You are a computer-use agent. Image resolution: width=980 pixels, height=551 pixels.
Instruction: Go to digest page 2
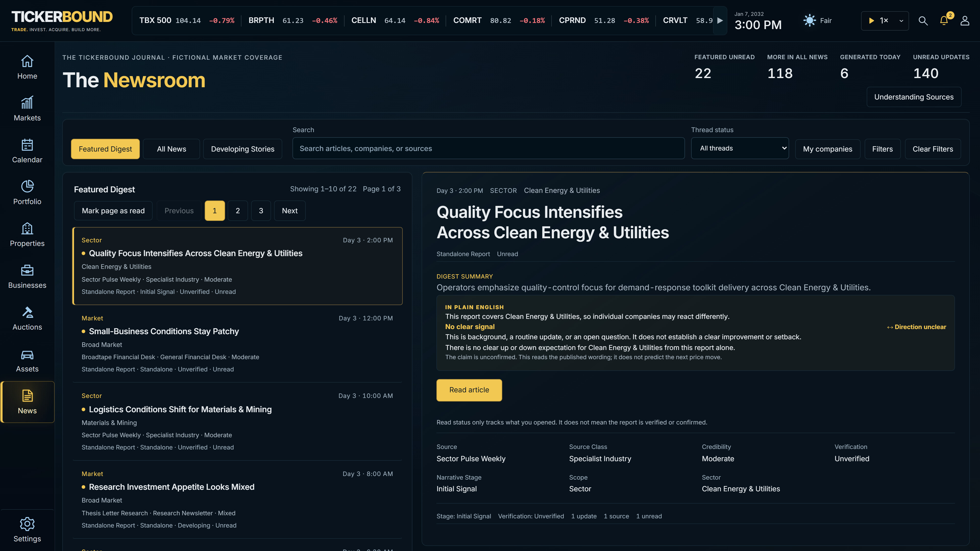pos(238,211)
